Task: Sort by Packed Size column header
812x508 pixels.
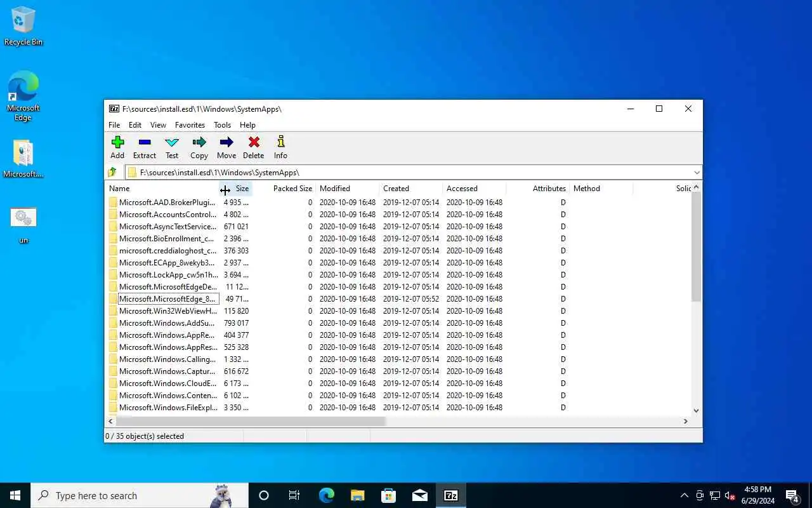Action: pos(284,189)
